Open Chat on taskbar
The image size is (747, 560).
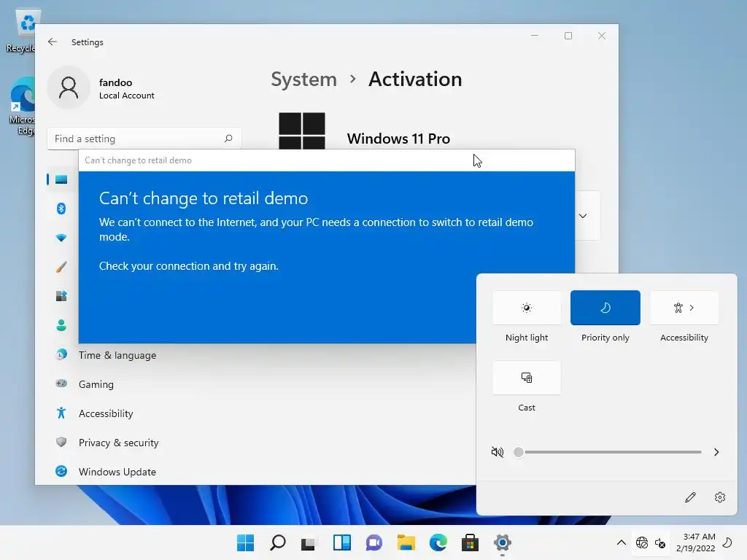374,542
